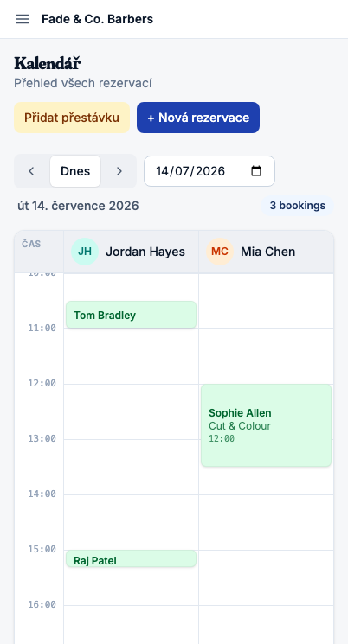Click empty 16:00 slot for Mia Chen

[266, 624]
